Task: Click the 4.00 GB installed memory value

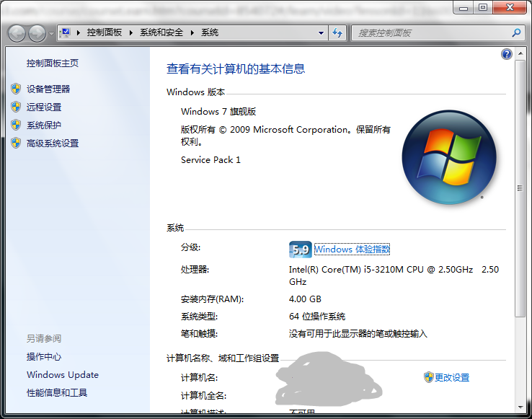Action: pos(305,299)
